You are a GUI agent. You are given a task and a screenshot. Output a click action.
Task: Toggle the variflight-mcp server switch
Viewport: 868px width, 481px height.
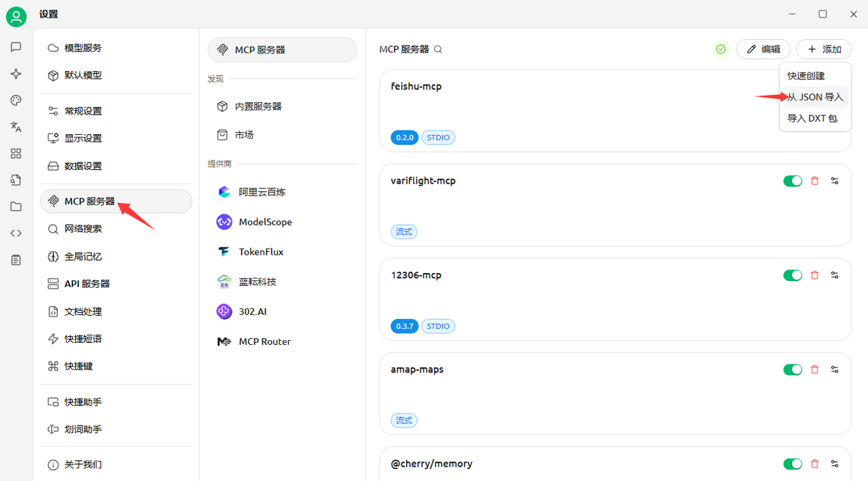point(793,181)
